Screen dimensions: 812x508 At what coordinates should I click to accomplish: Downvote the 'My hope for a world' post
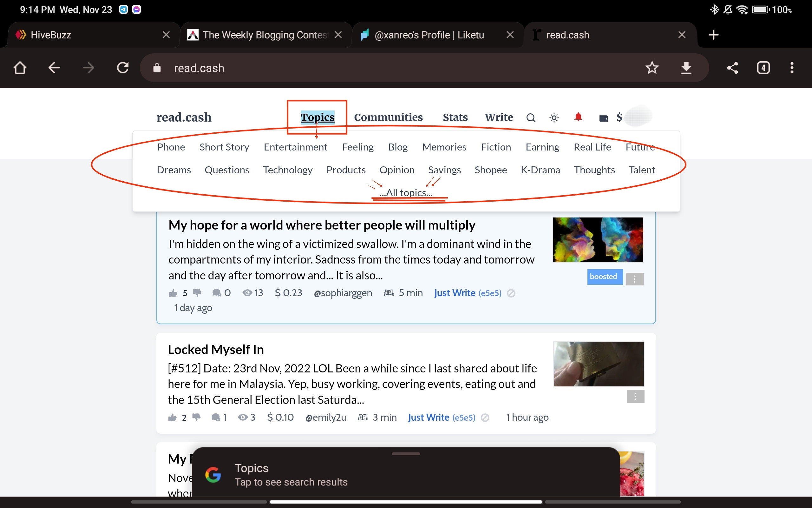point(197,293)
